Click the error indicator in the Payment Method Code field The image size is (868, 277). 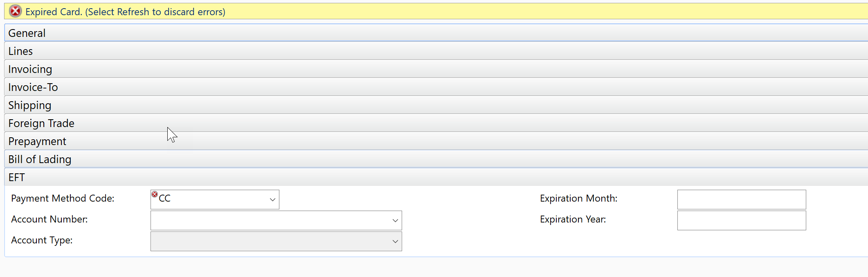(155, 194)
